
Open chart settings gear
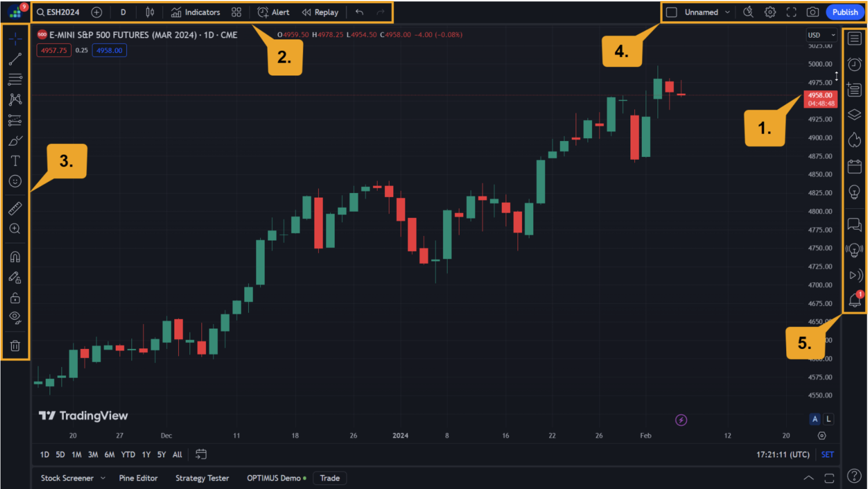tap(770, 12)
